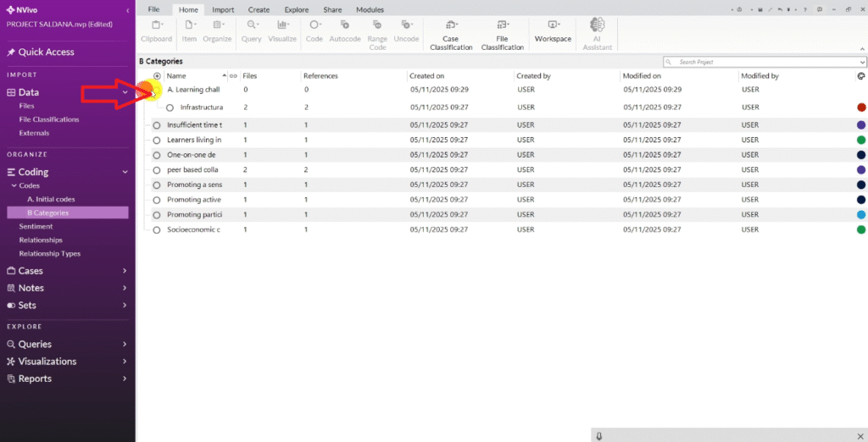Viewport: 868px width, 442px height.
Task: Expand the Visualizations section in sidebar
Action: pos(125,362)
